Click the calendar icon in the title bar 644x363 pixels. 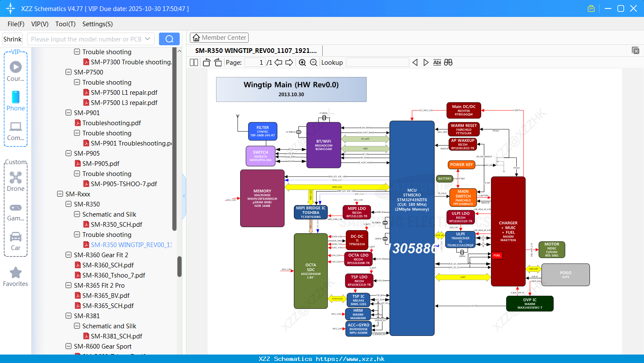click(x=591, y=8)
